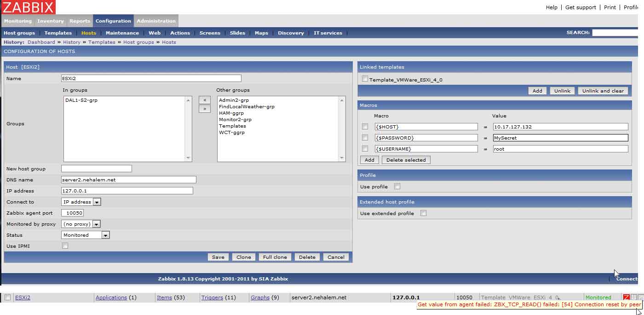Open the Items link for ESXi2
This screenshot has height=315, width=644.
[164, 297]
